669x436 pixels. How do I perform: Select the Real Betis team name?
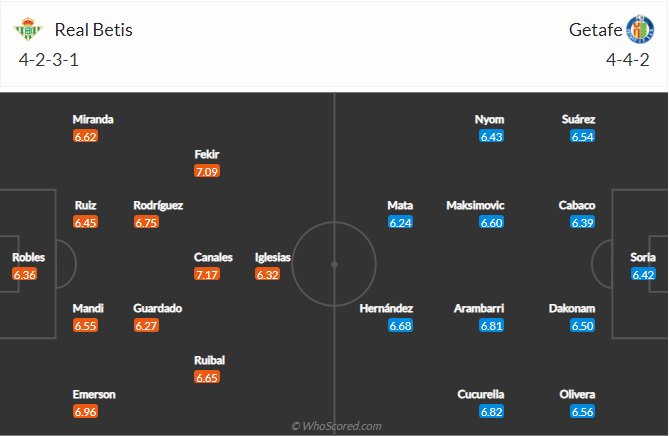(94, 30)
